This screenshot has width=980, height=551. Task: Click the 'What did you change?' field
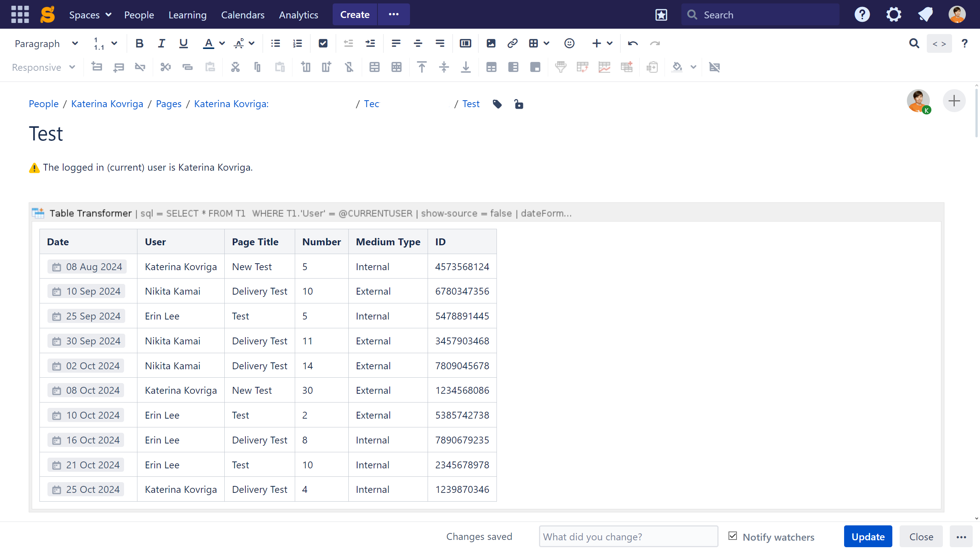(x=628, y=536)
